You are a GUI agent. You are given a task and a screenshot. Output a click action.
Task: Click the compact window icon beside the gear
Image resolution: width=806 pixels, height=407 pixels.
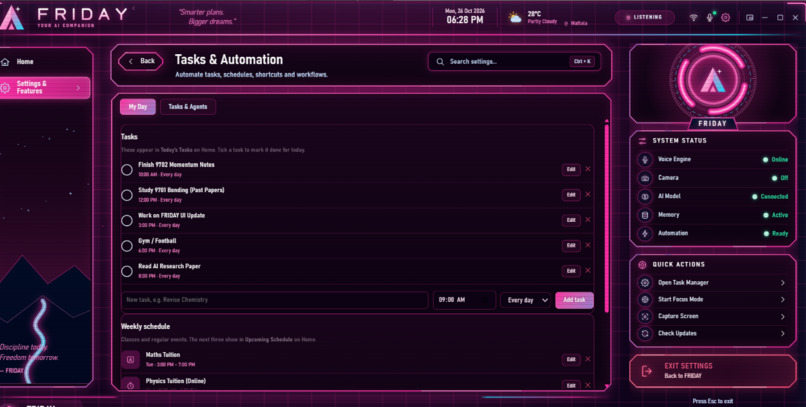click(x=750, y=17)
